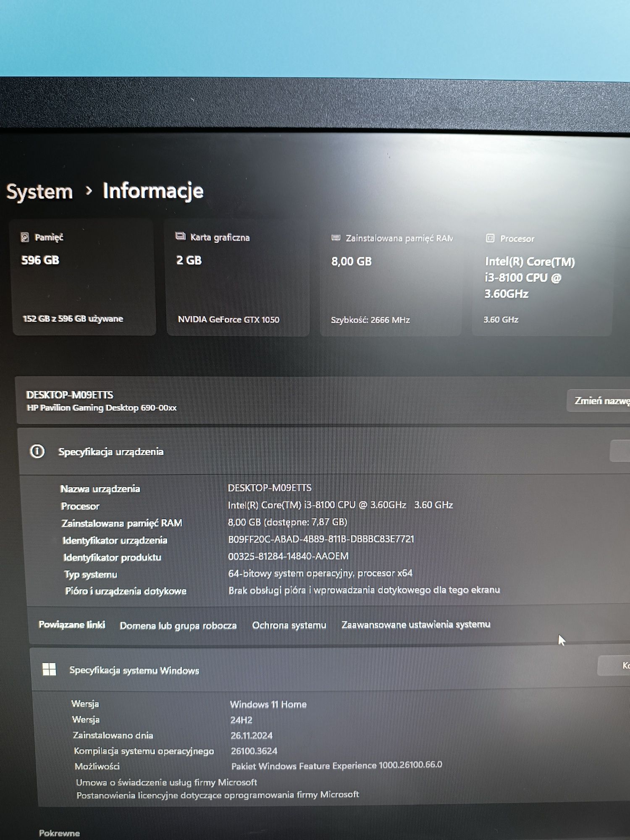Viewport: 630px width, 840px height.
Task: Select HP Pavilion Gaming Desktop 690-00xx text
Action: [x=102, y=408]
